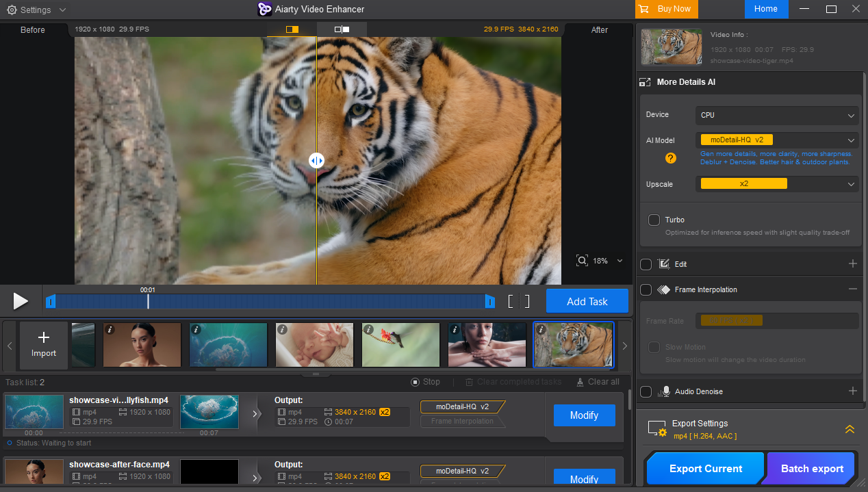Screen dimensions: 868x492
Task: Enable the Frame Interpolation checkbox
Action: tap(646, 289)
